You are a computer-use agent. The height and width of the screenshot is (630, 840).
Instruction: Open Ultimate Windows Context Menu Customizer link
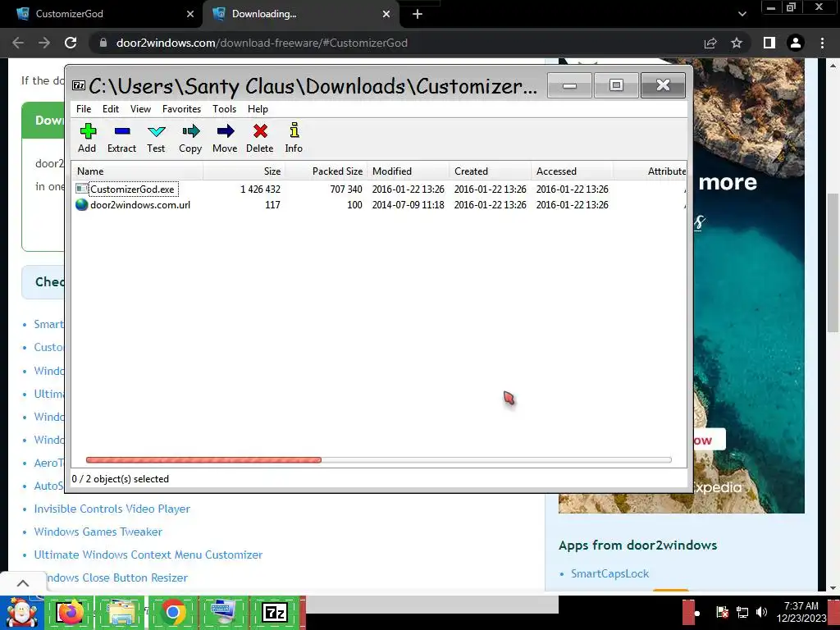(x=148, y=555)
